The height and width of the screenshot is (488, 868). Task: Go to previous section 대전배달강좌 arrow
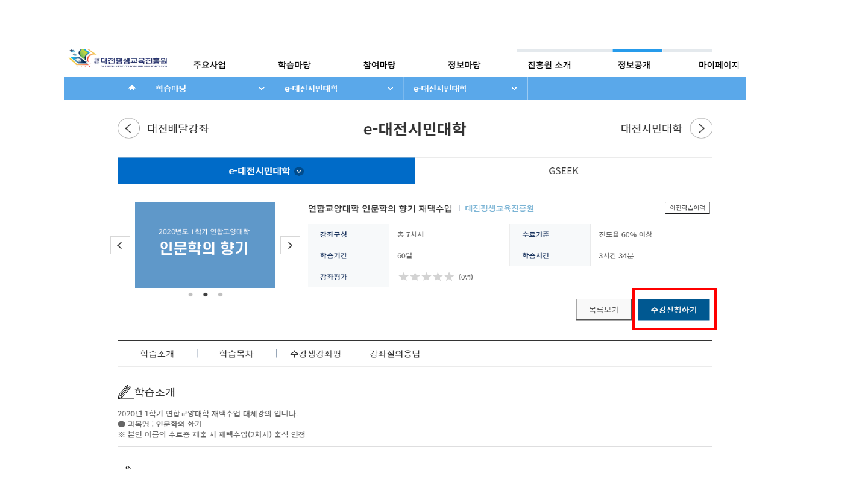click(x=128, y=128)
